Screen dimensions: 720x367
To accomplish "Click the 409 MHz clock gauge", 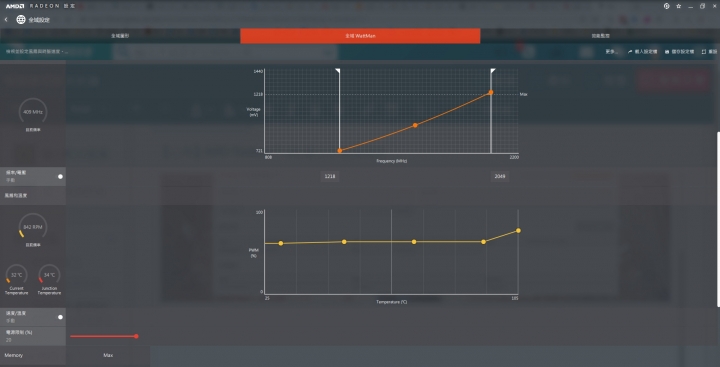I will pos(33,112).
